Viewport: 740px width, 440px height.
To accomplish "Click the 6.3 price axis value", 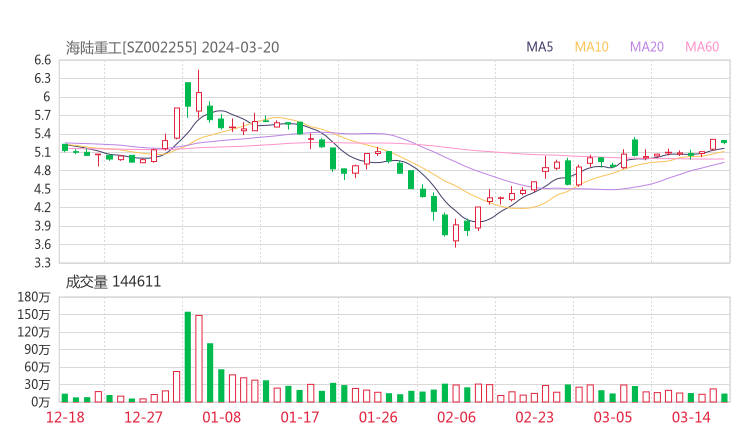I will click(42, 78).
